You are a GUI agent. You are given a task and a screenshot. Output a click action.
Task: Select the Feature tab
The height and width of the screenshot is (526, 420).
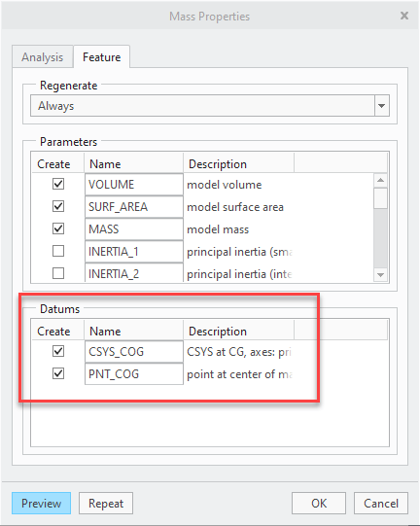(102, 57)
